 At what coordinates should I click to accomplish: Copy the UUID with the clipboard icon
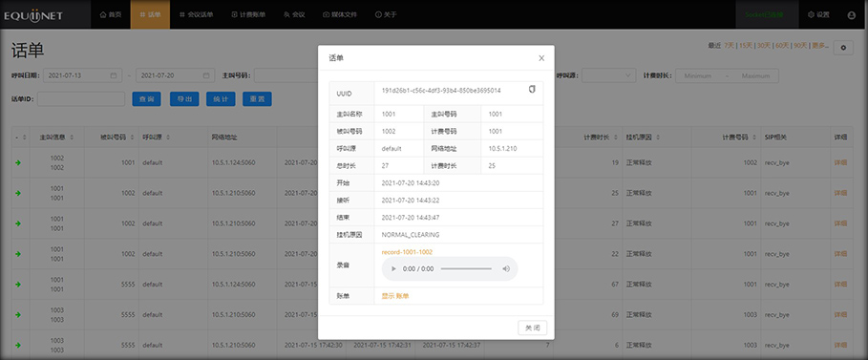click(532, 89)
